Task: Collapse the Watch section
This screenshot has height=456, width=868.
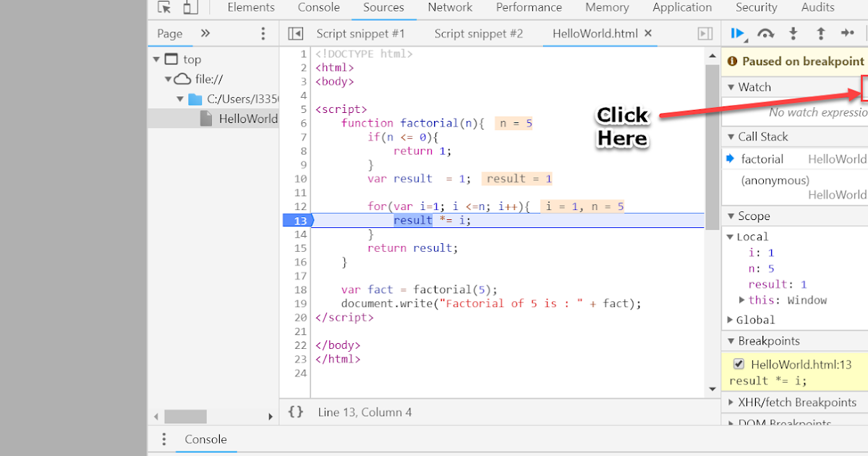Action: (x=731, y=87)
